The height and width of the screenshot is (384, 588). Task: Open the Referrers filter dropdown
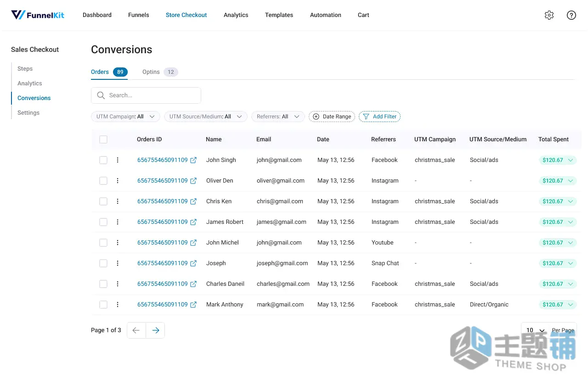coord(278,117)
